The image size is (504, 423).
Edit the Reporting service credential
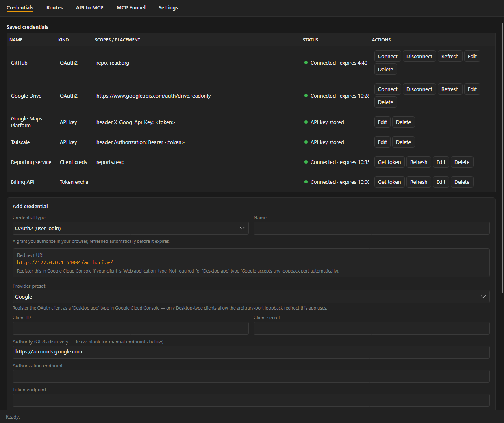(441, 162)
